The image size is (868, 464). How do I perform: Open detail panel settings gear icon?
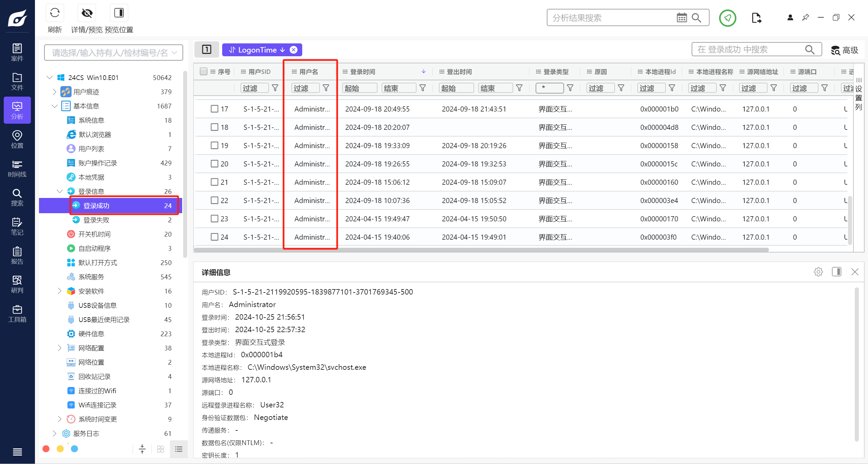[818, 272]
